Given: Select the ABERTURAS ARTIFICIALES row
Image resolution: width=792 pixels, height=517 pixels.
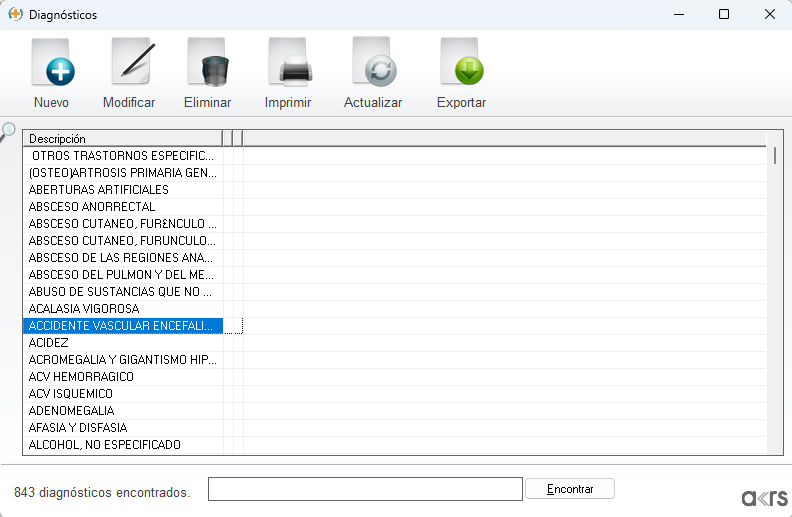Looking at the screenshot, I should click(x=98, y=190).
